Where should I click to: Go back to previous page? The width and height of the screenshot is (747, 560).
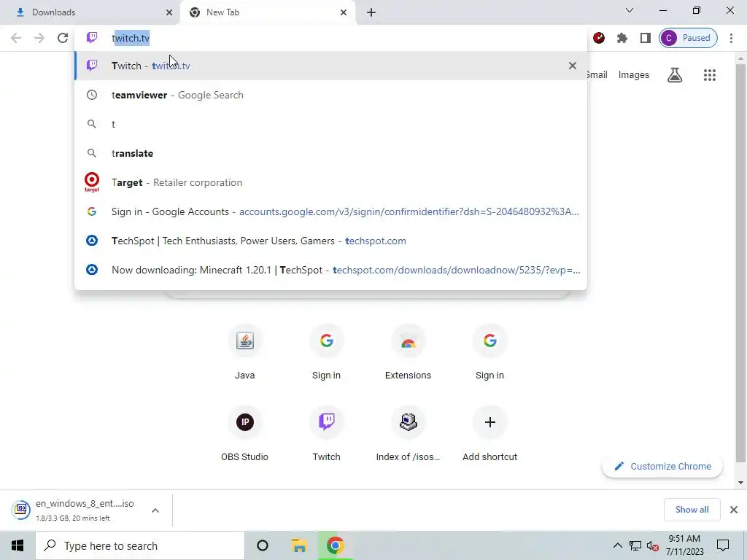click(16, 38)
